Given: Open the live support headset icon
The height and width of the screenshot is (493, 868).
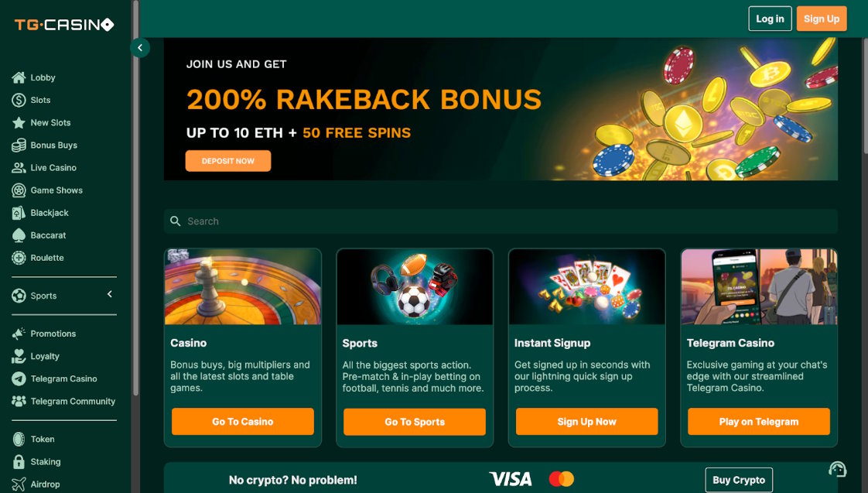Looking at the screenshot, I should (837, 469).
